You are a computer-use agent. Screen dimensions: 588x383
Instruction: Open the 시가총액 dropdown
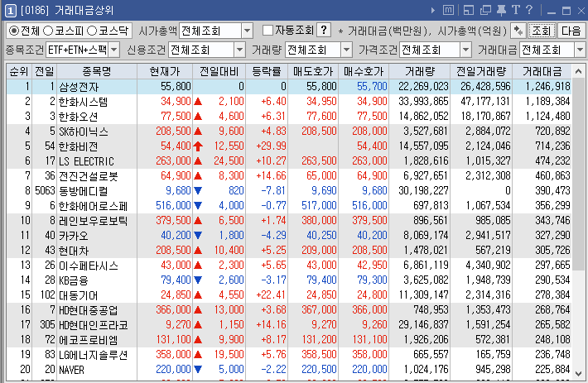point(247,31)
